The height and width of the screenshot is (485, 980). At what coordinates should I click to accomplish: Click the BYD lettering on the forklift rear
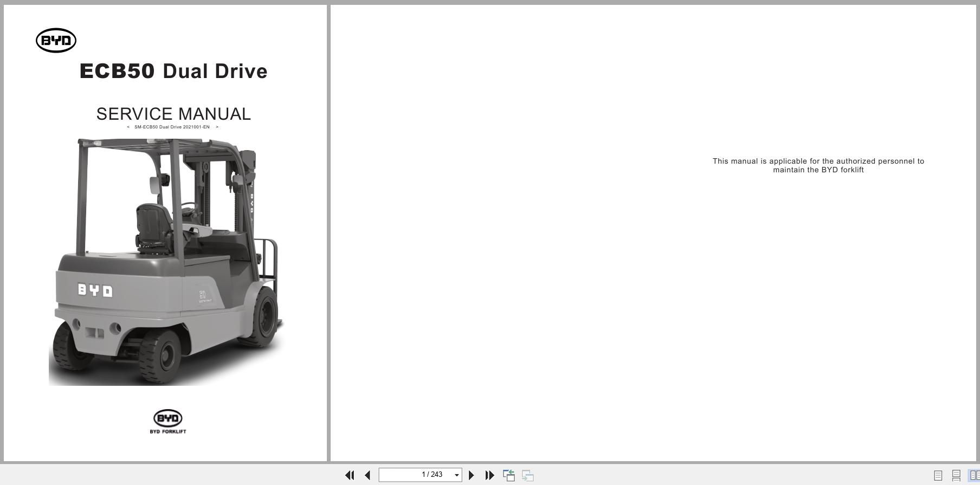pos(95,290)
